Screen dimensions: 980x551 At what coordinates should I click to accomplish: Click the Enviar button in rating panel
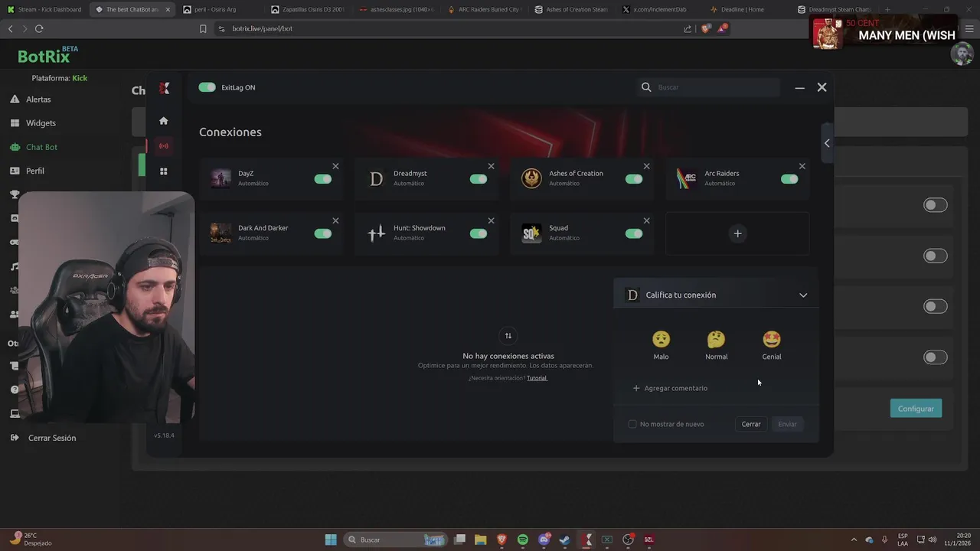coord(788,424)
